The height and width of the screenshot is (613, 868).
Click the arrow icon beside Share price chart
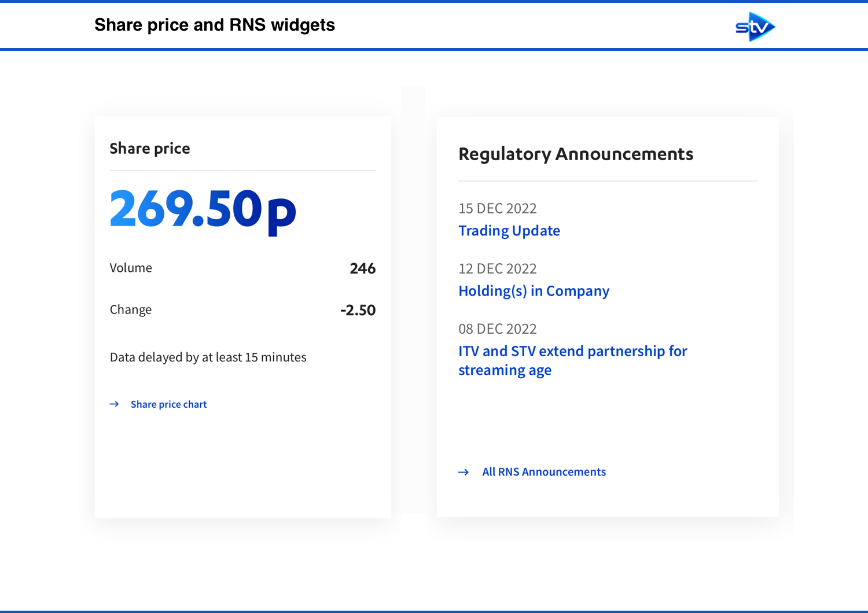[115, 404]
